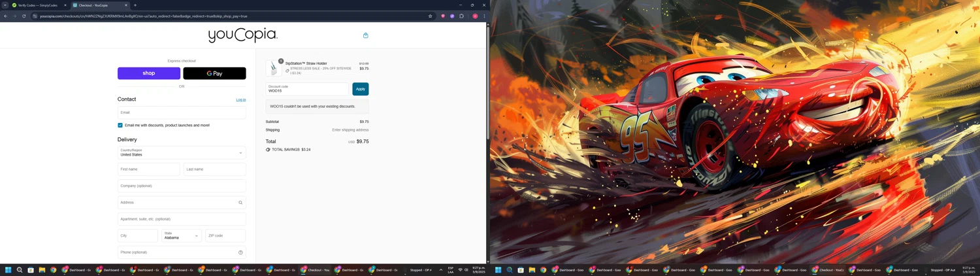Screen dimensions: 980x276
Task: Switch to Verify Codes — SimplyCodes tab
Action: click(38, 5)
